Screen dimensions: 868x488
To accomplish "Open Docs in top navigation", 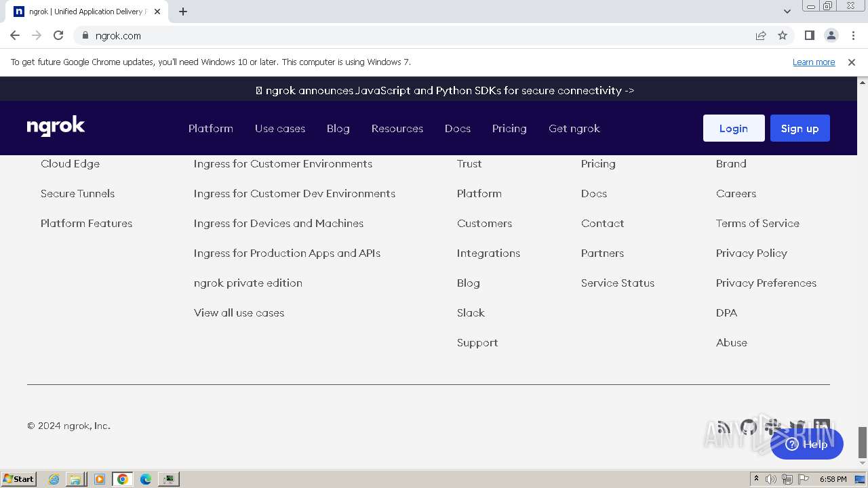I will coord(458,128).
